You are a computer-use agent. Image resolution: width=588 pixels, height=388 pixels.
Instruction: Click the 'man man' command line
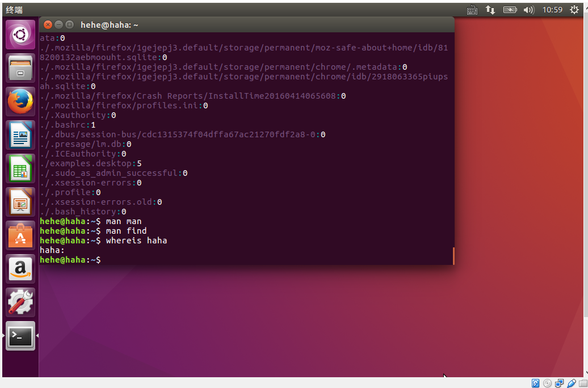[x=91, y=221]
